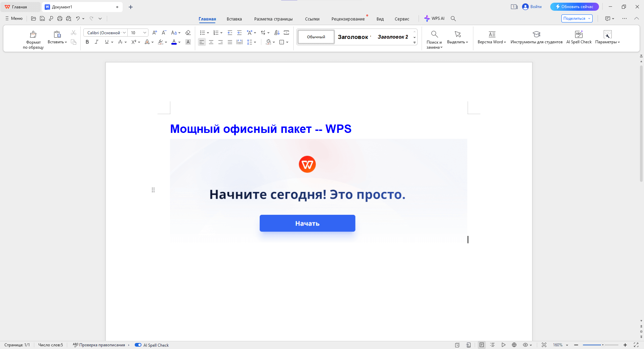This screenshot has width=644, height=349.
Task: Switch to web layout globe icon
Action: tap(514, 345)
